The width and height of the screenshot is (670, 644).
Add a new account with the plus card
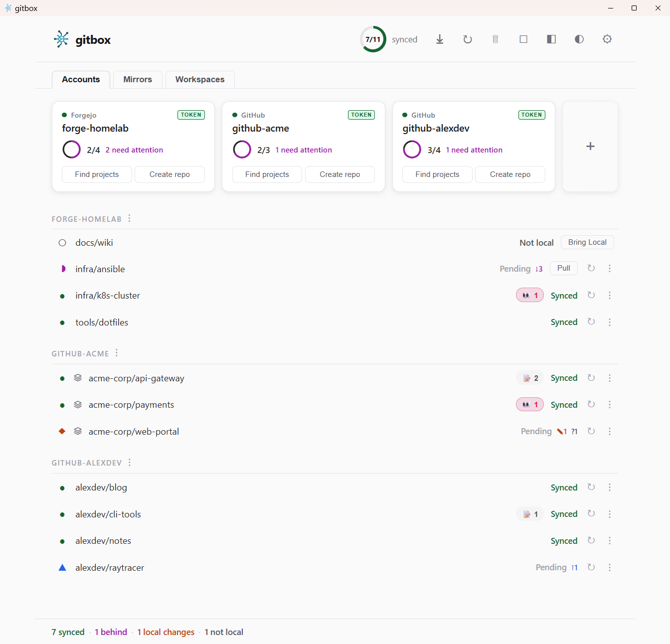pos(590,147)
